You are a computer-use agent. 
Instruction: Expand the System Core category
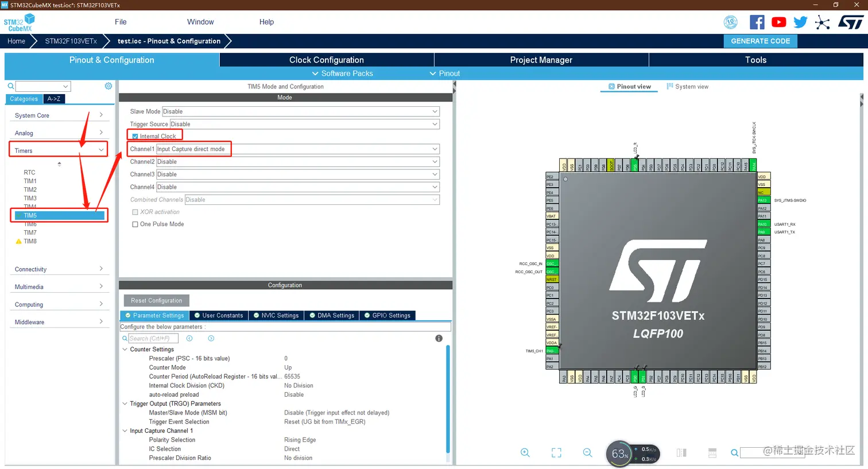pos(59,115)
